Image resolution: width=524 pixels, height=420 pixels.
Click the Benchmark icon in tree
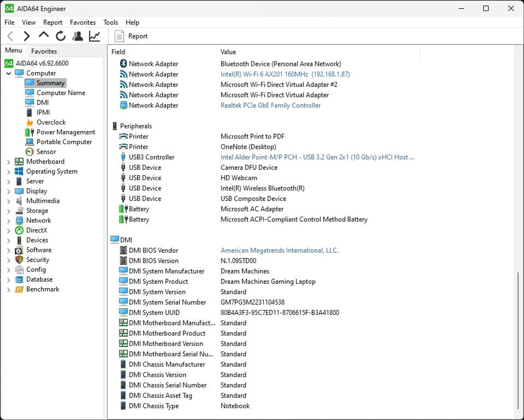pyautogui.click(x=19, y=289)
